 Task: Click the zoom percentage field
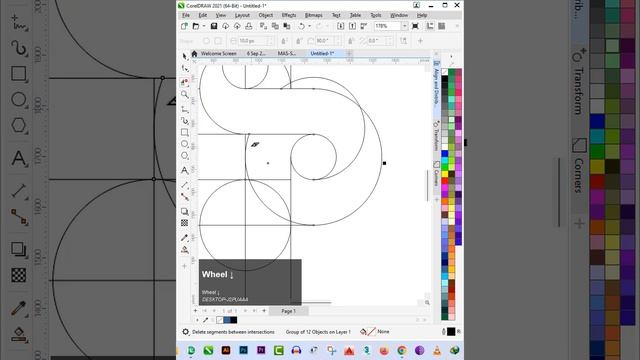(387, 26)
